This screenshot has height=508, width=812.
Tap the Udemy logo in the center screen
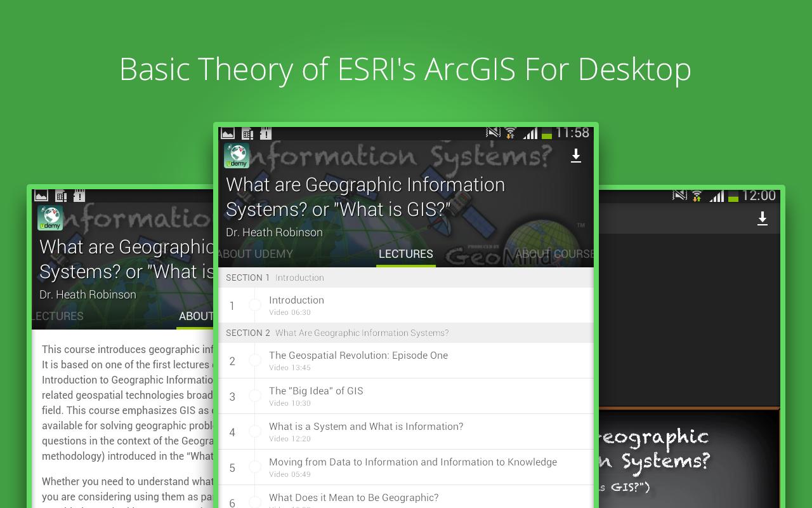237,156
